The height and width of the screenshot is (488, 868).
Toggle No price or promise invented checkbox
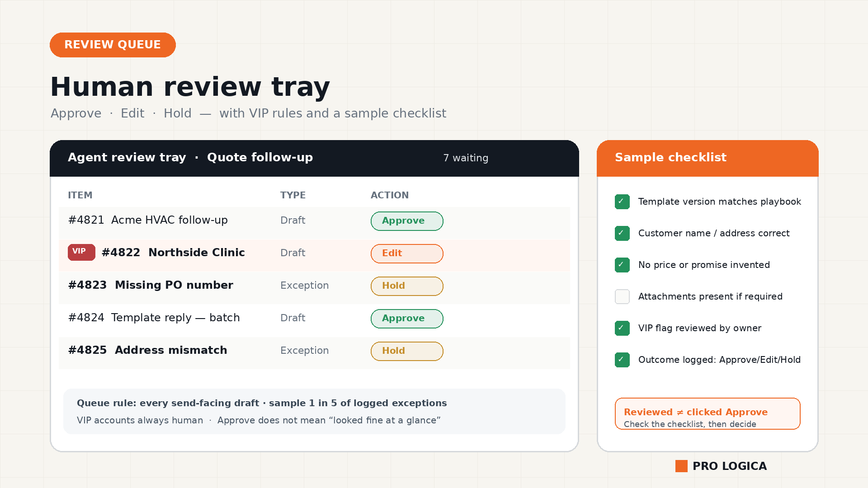tap(622, 265)
